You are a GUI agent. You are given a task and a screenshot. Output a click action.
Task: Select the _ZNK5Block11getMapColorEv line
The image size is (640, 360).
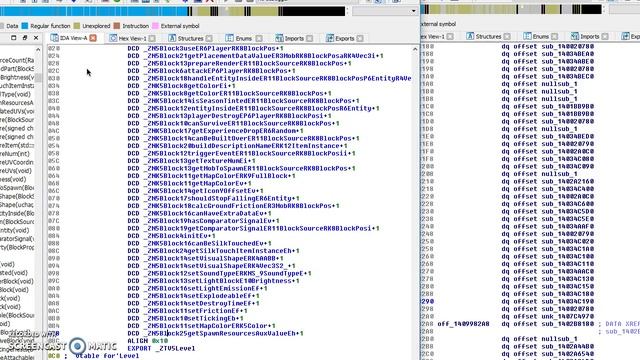pos(189,183)
